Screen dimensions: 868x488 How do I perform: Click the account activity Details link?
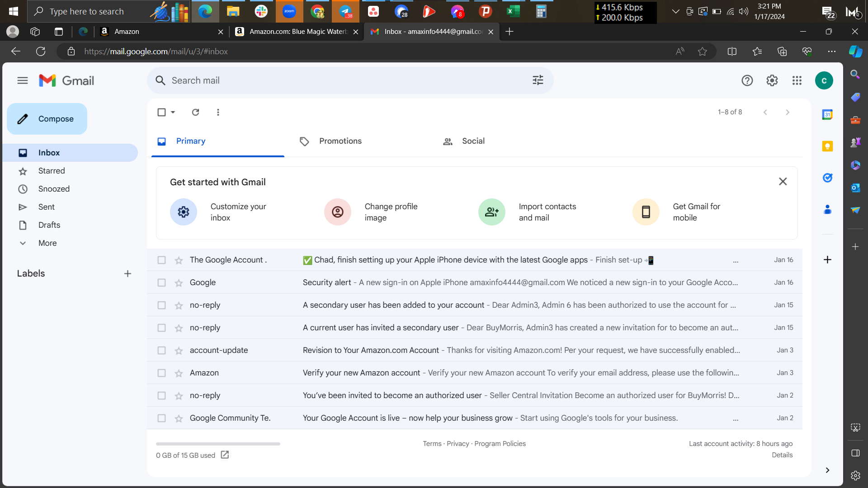782,455
